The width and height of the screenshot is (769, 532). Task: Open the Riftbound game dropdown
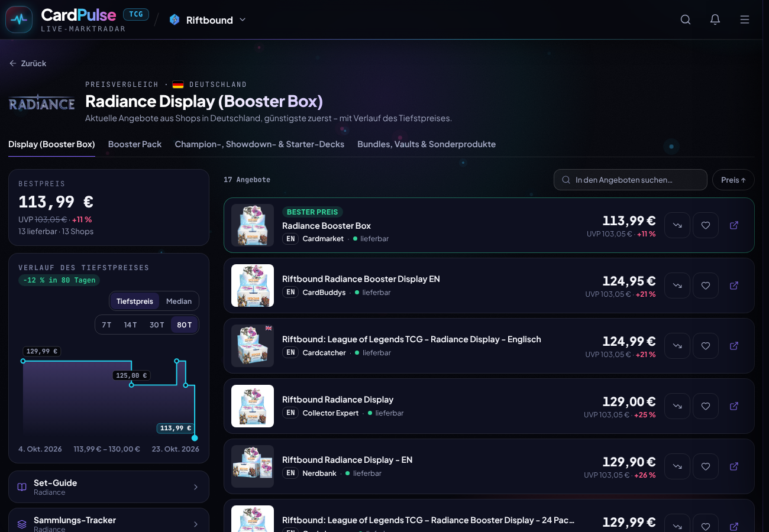click(208, 20)
